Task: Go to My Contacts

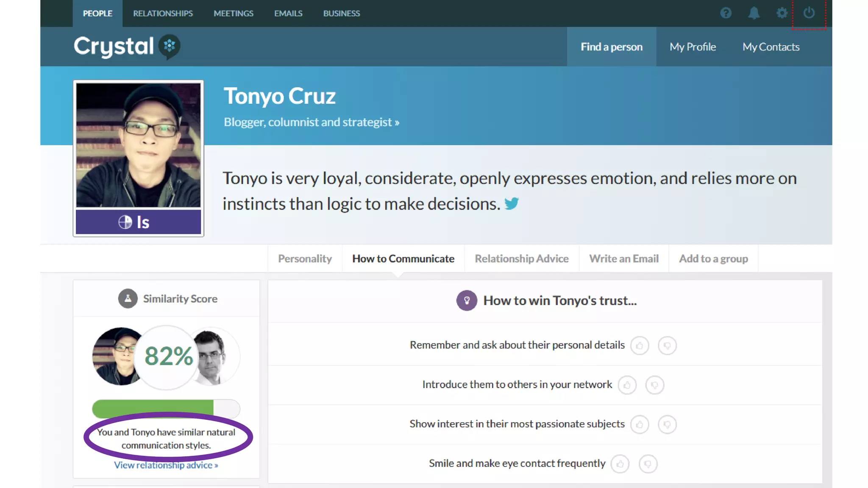Action: pyautogui.click(x=771, y=47)
